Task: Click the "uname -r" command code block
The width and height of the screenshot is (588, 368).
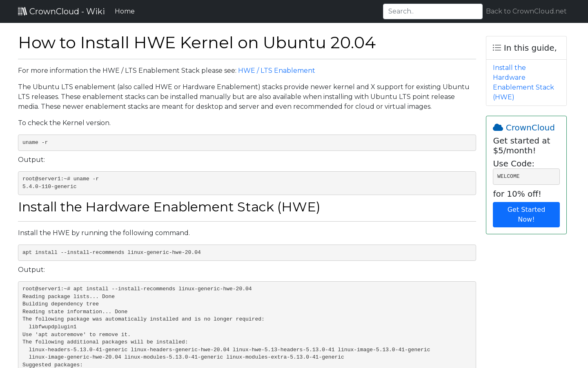Action: pos(247,142)
